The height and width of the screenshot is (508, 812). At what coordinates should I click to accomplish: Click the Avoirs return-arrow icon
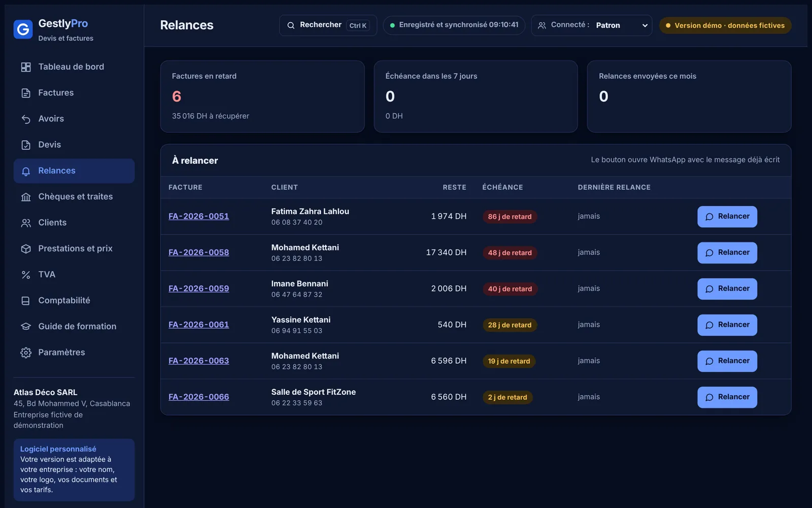point(26,119)
